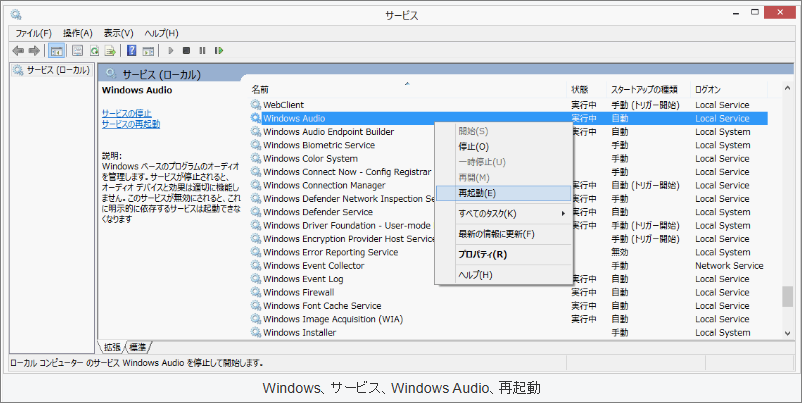The height and width of the screenshot is (403, 802).
Task: Select Windows Encryption Provider Host Service row
Action: (509, 239)
